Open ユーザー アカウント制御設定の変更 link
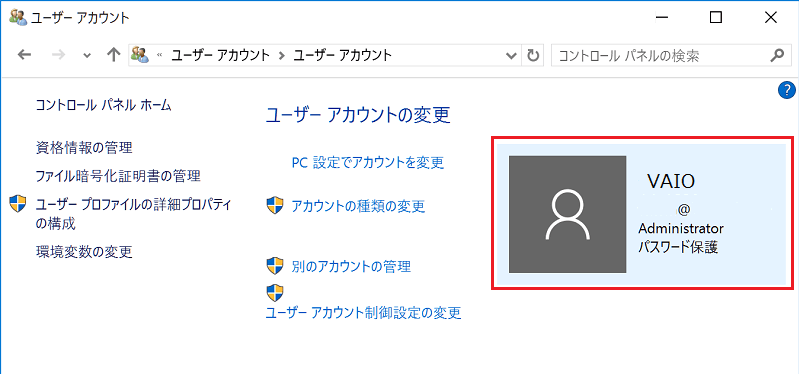This screenshot has height=374, width=799. point(364,312)
